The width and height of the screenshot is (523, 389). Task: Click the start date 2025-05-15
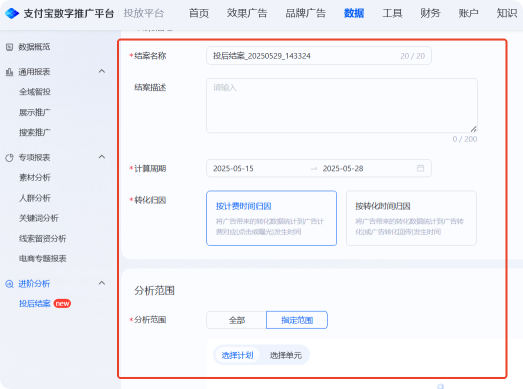[233, 168]
